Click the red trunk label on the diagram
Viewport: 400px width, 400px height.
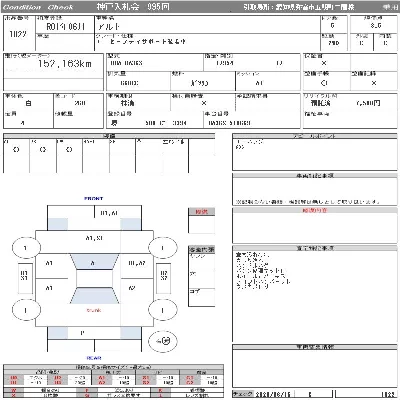(x=94, y=310)
